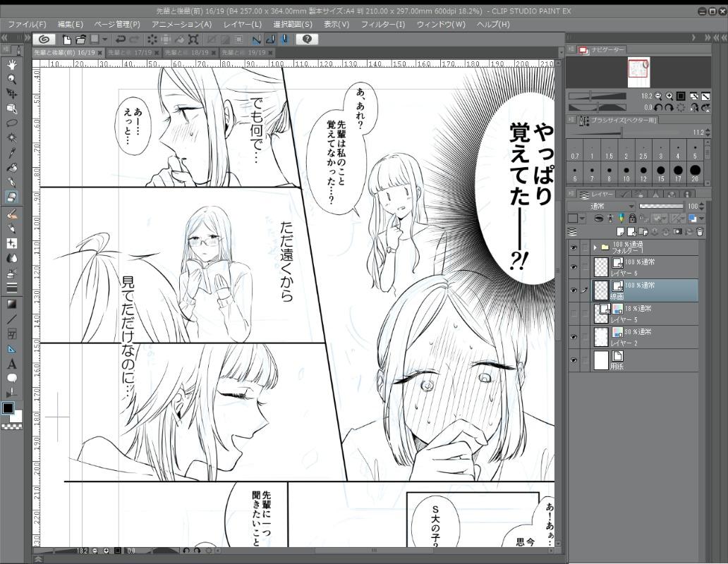Select the Eyedropper tool
This screenshot has height=564, width=728.
[x=11, y=152]
